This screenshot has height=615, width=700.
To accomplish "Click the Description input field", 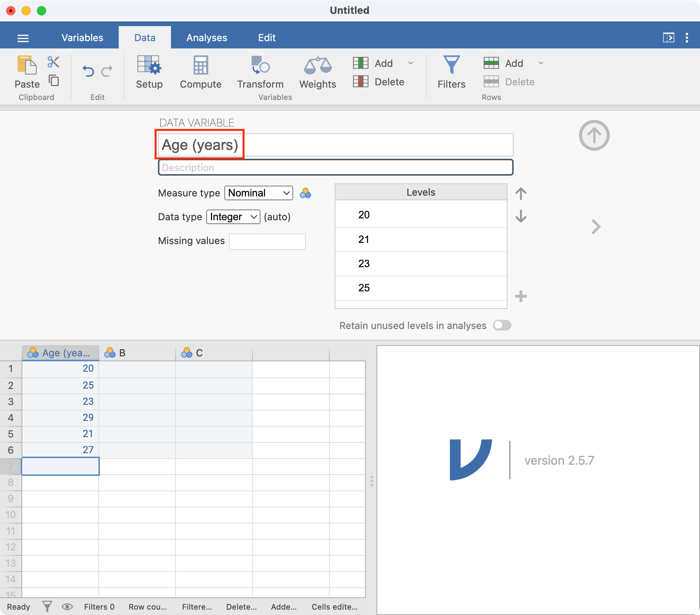I will coord(335,168).
